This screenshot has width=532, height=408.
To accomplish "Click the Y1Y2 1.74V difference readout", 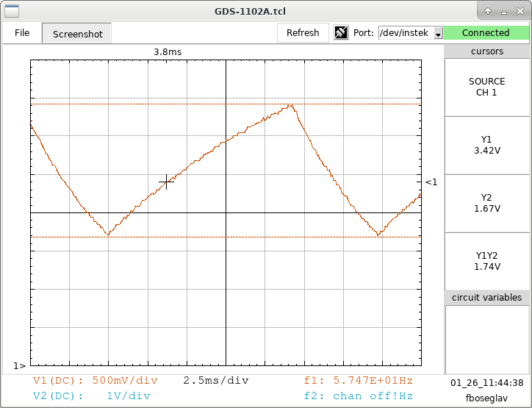I will [x=486, y=261].
